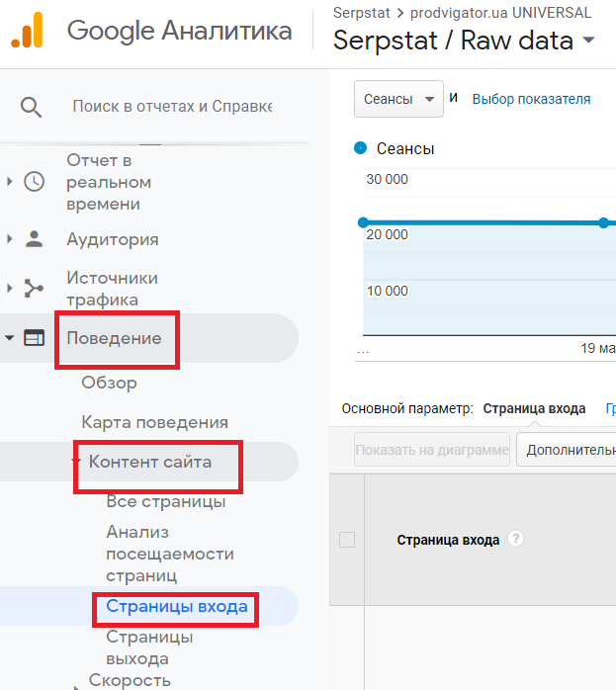
Task: Click the search field for reports and help
Action: coord(172,107)
